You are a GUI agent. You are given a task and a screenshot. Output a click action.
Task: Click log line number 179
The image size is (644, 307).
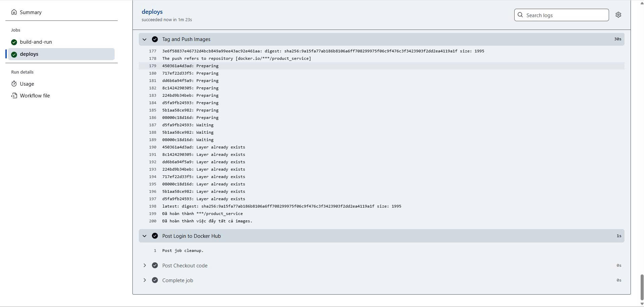pyautogui.click(x=153, y=66)
